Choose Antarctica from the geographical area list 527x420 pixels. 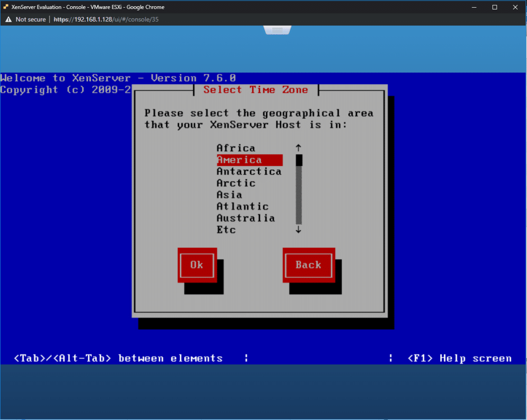(x=249, y=172)
